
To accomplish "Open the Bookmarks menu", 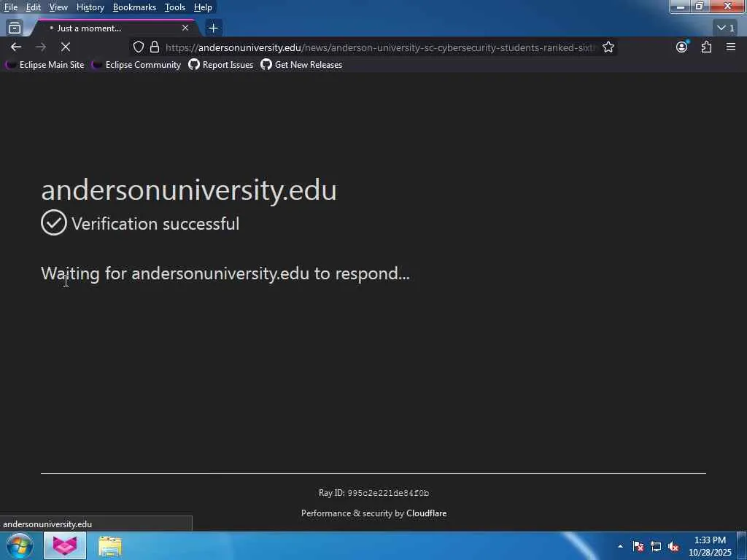I will click(x=134, y=7).
